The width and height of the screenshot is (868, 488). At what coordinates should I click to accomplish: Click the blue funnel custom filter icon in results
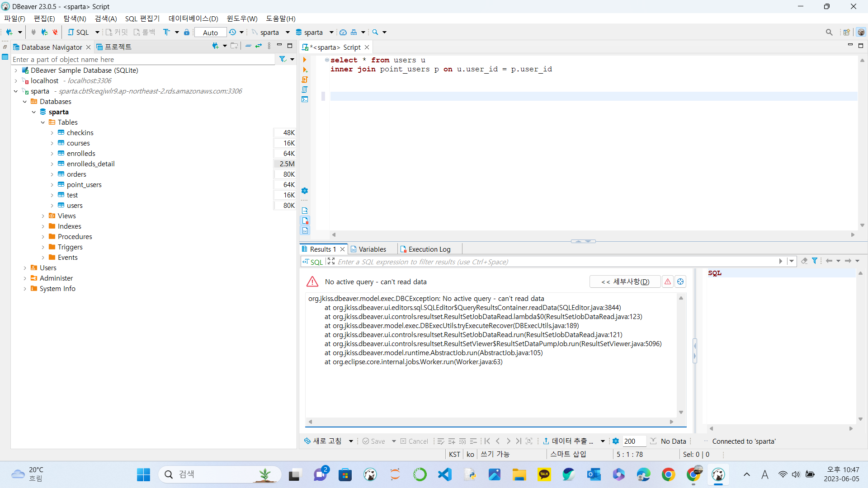pyautogui.click(x=815, y=261)
